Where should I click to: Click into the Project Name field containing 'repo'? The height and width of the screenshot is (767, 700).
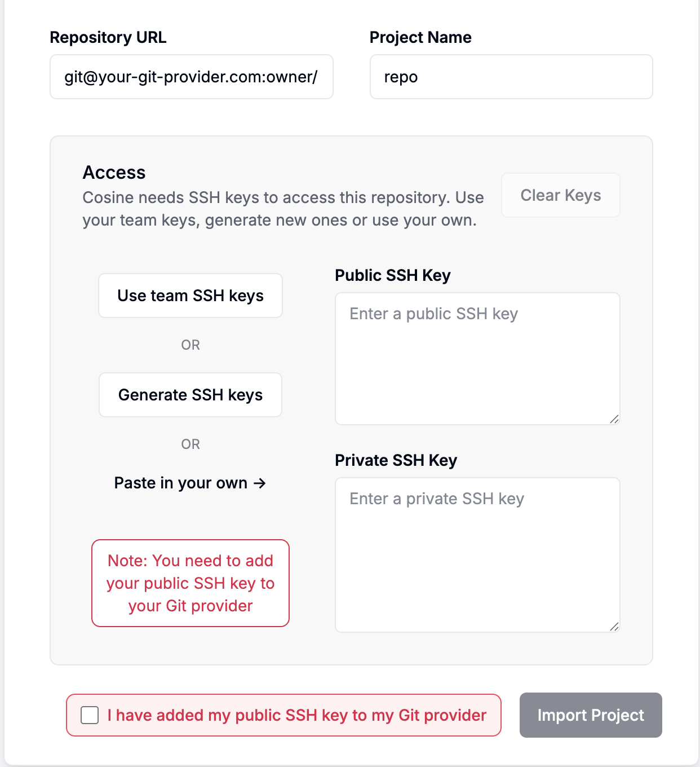(x=511, y=77)
